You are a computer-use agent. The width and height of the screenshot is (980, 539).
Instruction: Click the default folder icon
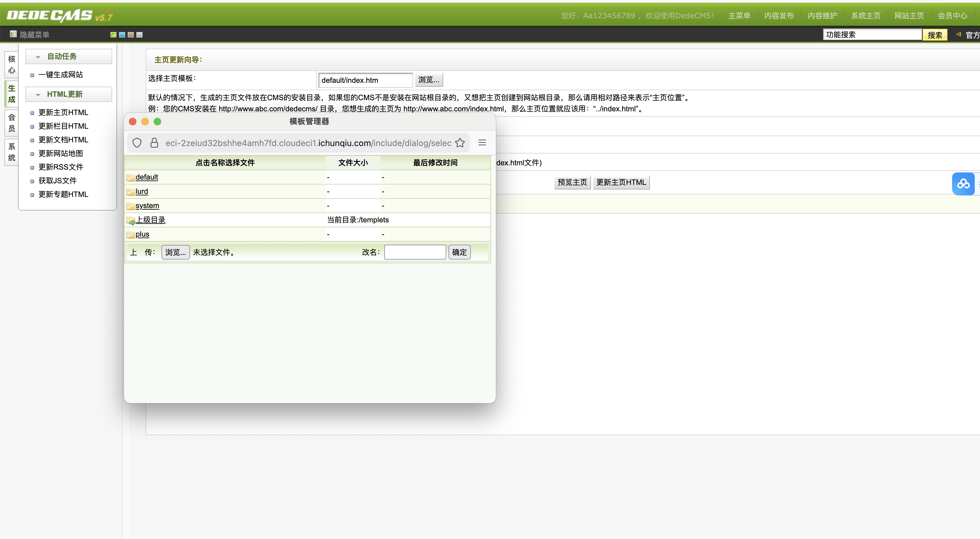[130, 177]
